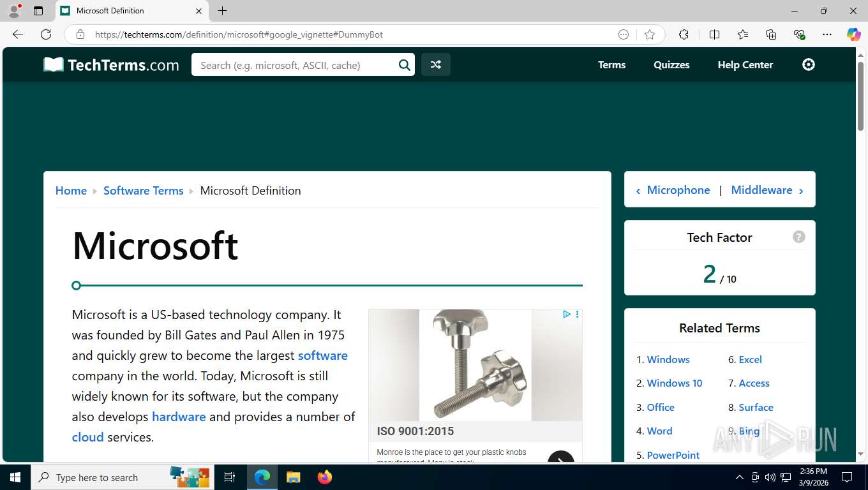Open the related term Surface
Viewport: 868px width, 490px height.
756,407
